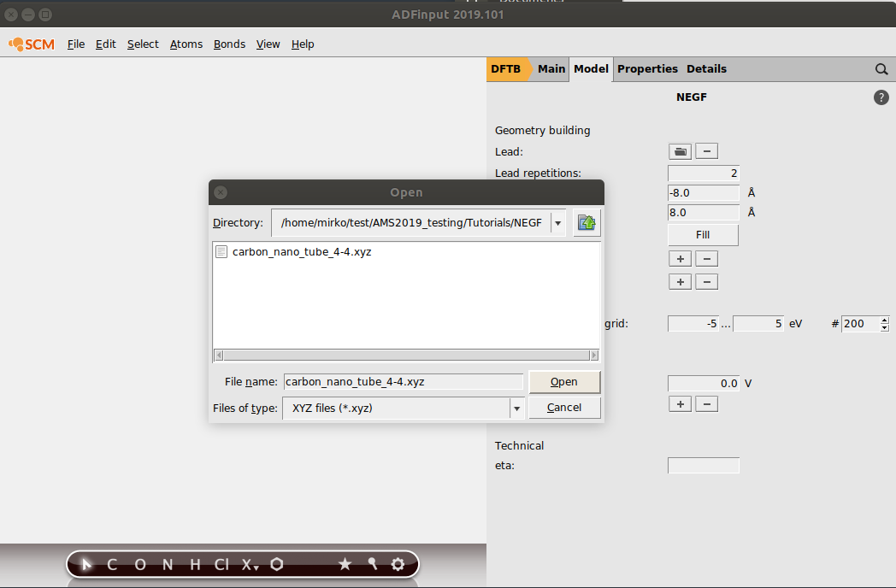Click the Fill button
Screen dimensions: 896x588
[x=703, y=235]
